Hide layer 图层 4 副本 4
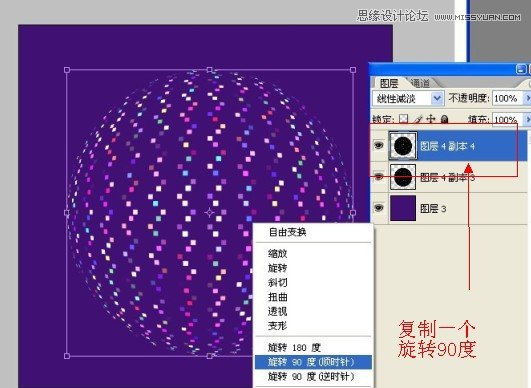This screenshot has height=388, width=531. point(379,146)
